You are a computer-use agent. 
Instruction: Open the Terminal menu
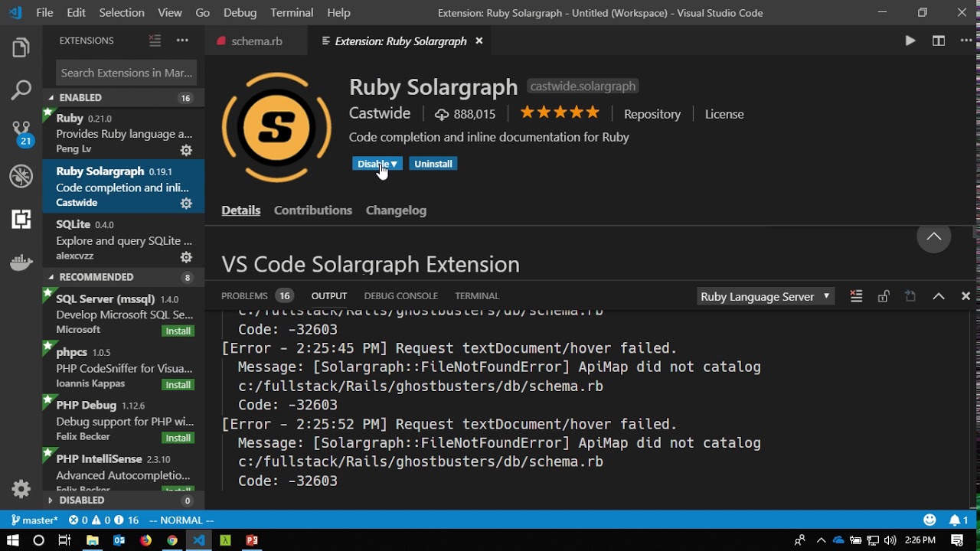[x=292, y=12]
